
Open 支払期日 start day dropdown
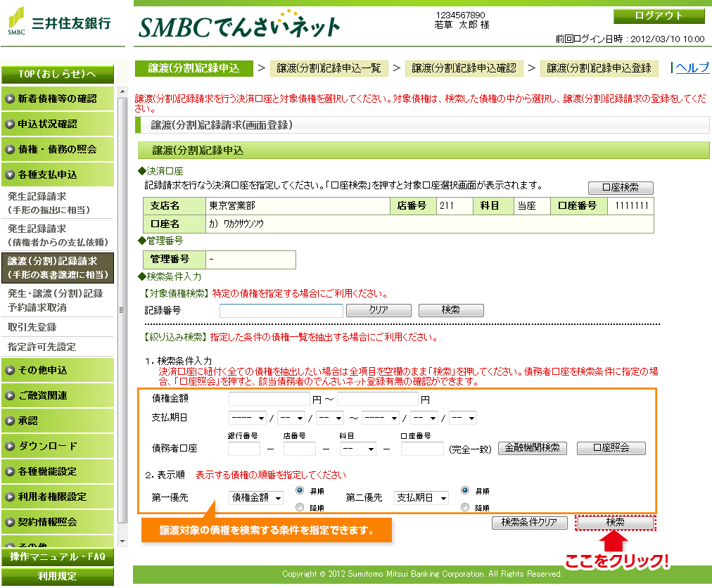pos(330,418)
